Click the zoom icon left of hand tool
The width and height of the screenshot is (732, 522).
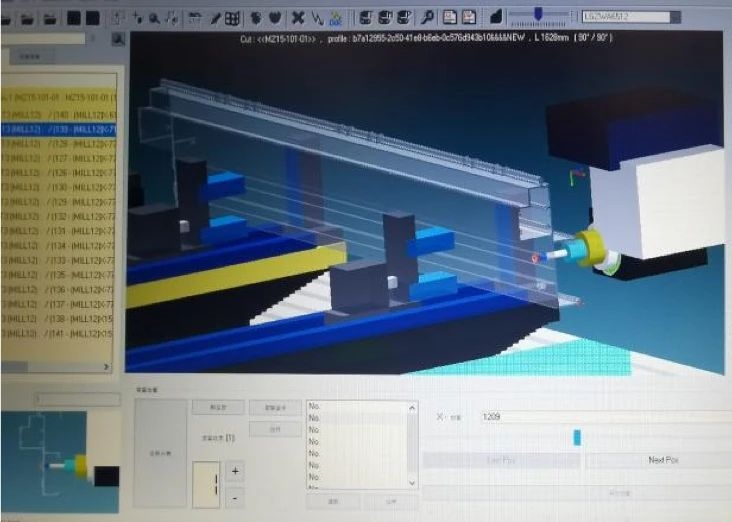[x=155, y=17]
